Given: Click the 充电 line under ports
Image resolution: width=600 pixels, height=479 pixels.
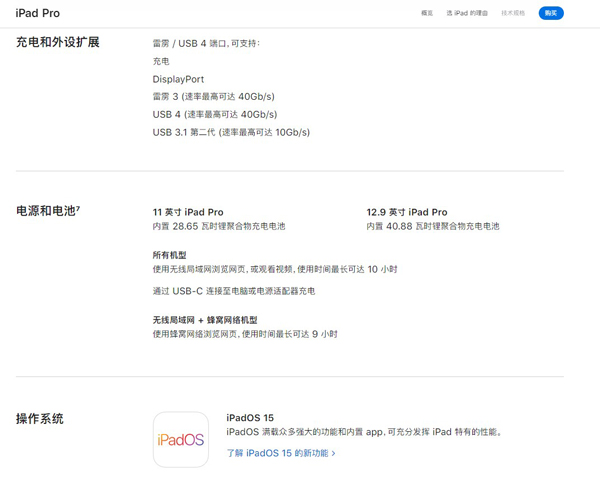Looking at the screenshot, I should [x=161, y=61].
